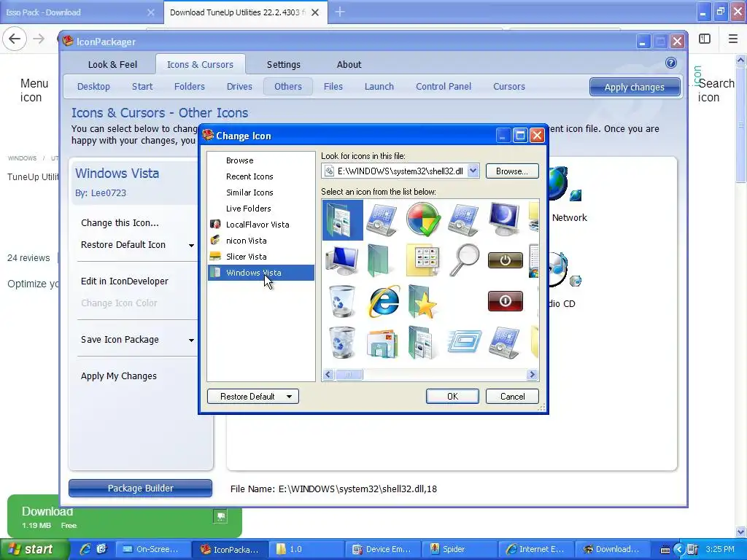Click the icon list scroll left arrow
Viewport: 747px width, 560px height.
[x=328, y=375]
